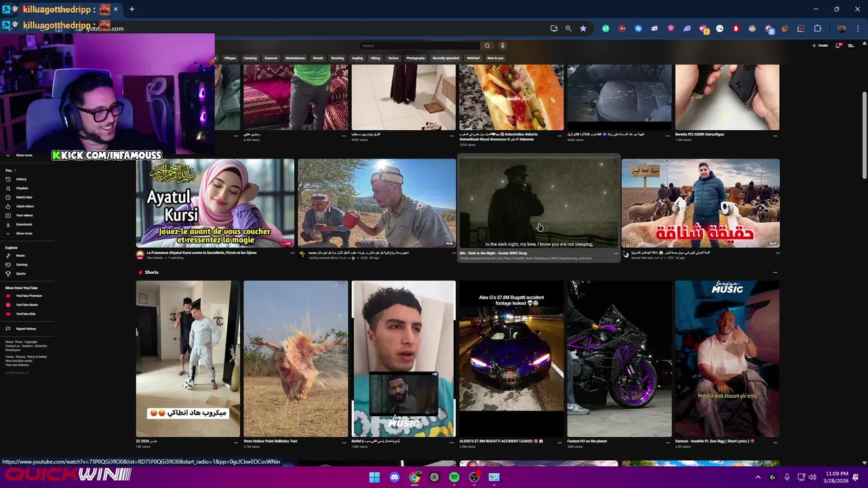868x488 pixels.
Task: Select the Camping filter chip
Action: (x=250, y=58)
